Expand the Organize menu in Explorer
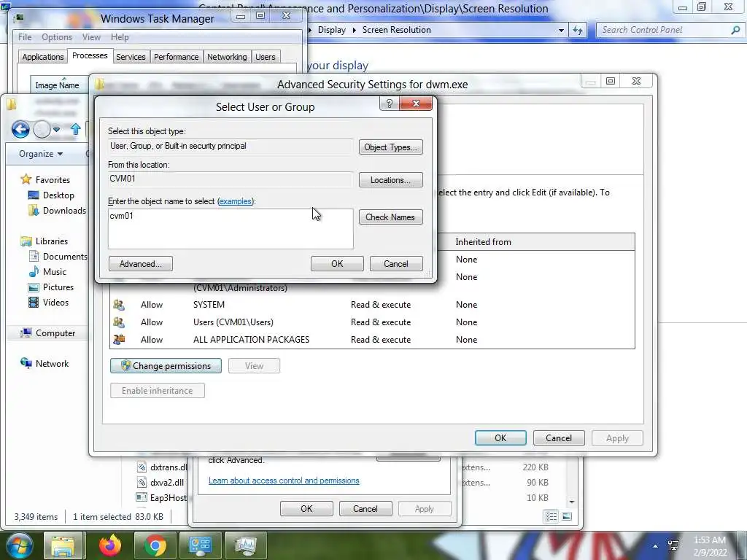Screen dimensions: 747x560 pyautogui.click(x=41, y=154)
